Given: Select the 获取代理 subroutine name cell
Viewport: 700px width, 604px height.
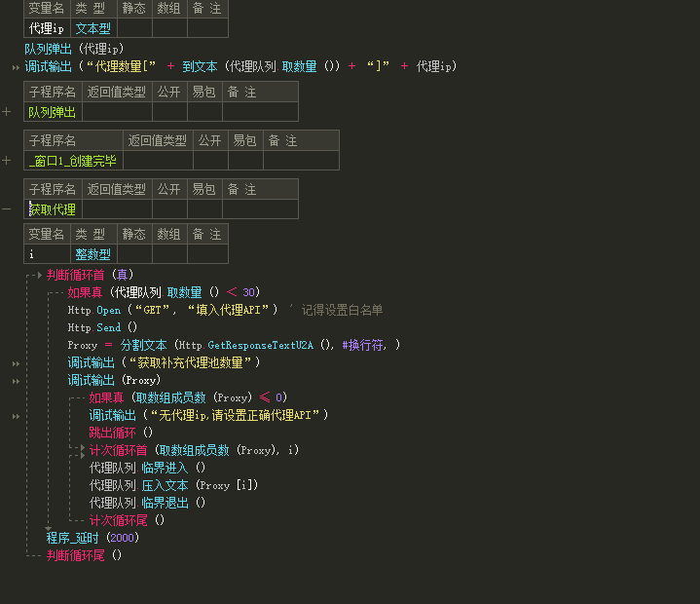Looking at the screenshot, I should point(53,209).
